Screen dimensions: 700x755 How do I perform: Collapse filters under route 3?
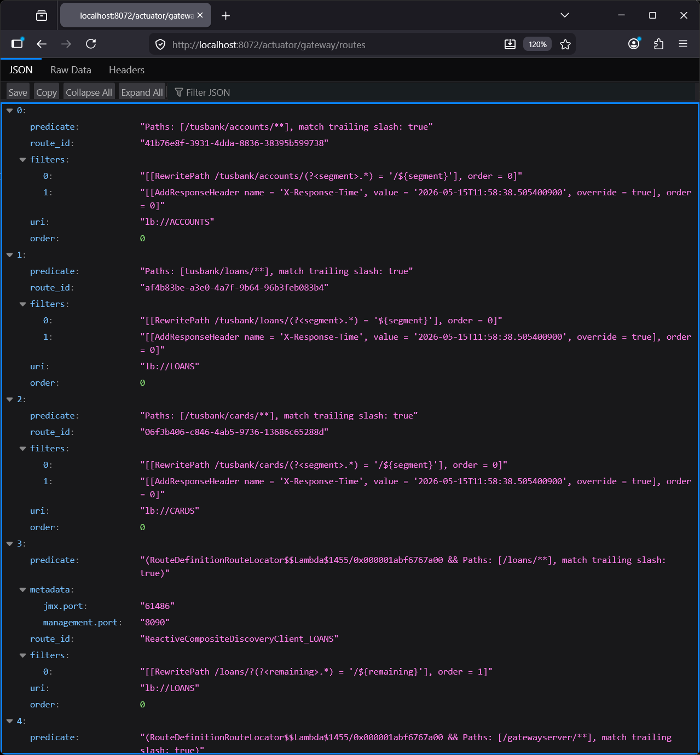22,655
